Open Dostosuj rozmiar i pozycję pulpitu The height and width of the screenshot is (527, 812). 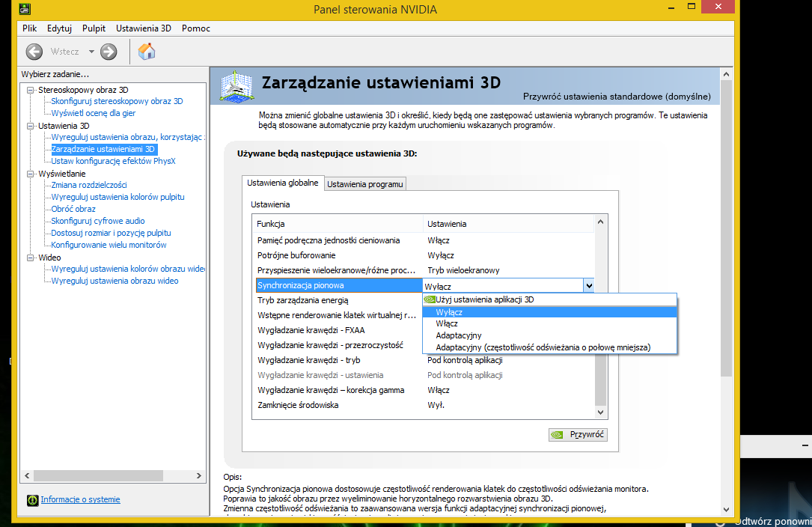(x=111, y=233)
